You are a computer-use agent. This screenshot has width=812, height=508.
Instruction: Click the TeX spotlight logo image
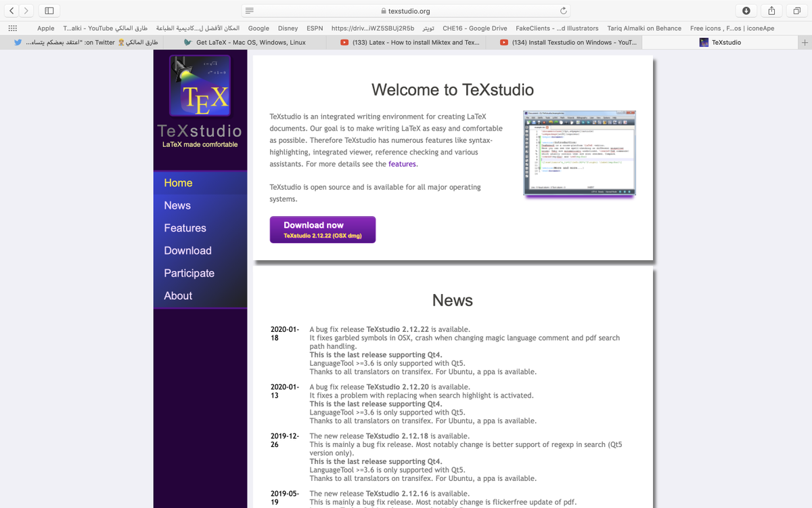(200, 85)
